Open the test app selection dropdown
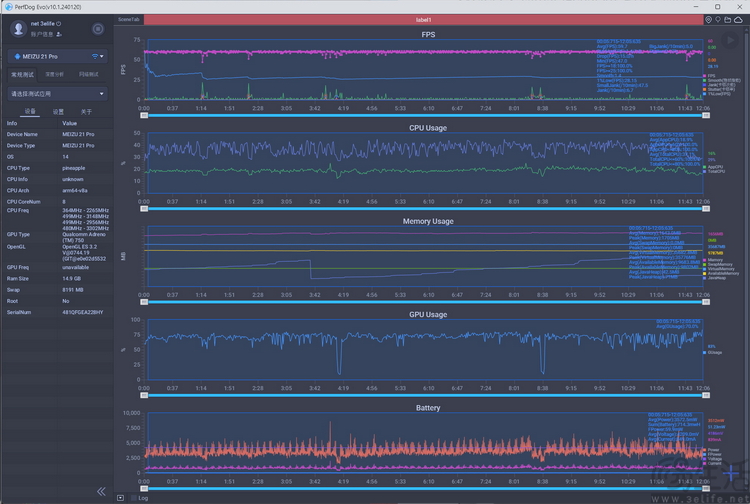The image size is (750, 504). 57,94
